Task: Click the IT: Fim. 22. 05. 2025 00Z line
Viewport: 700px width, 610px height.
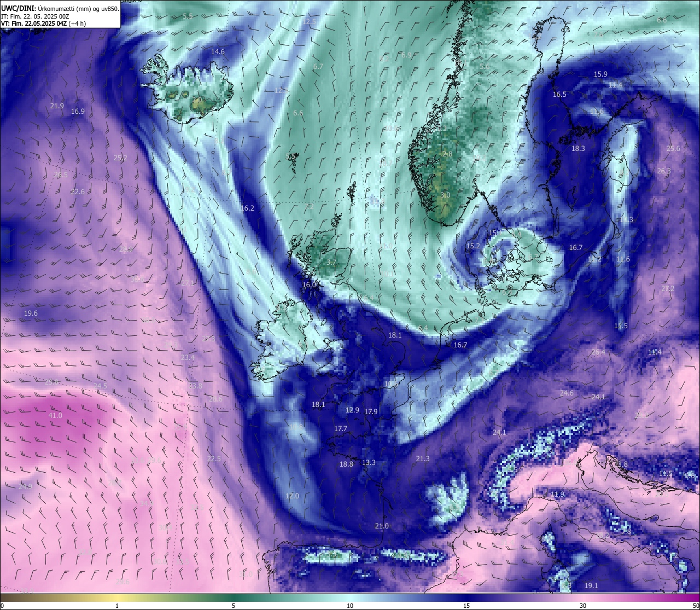Action: tap(35, 16)
